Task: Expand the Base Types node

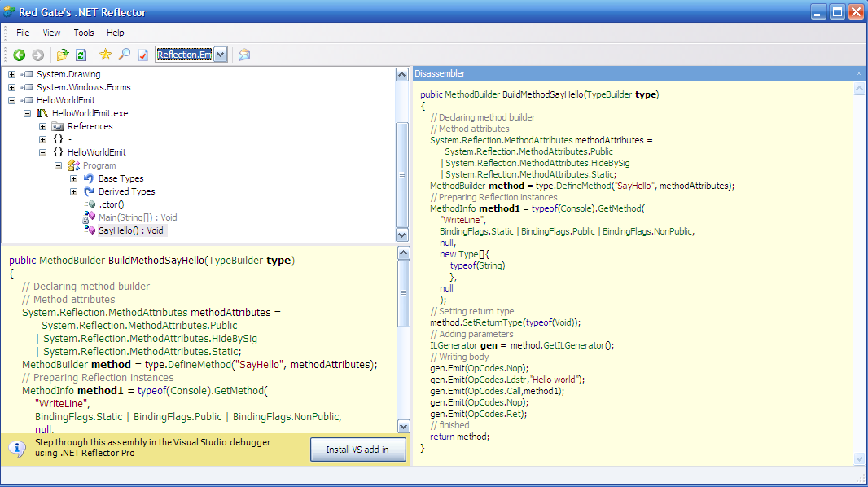Action: 73,178
